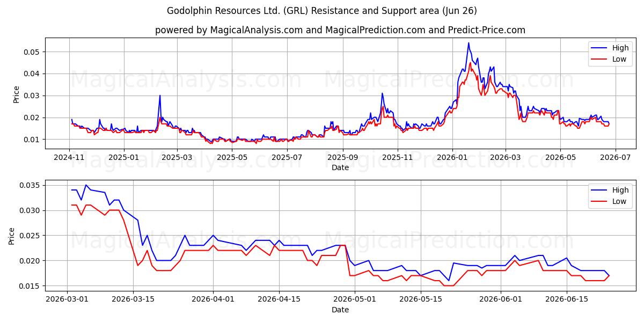The width and height of the screenshot is (644, 322).
Task: Click 'High' legend label in bottom chart
Action: (x=620, y=190)
